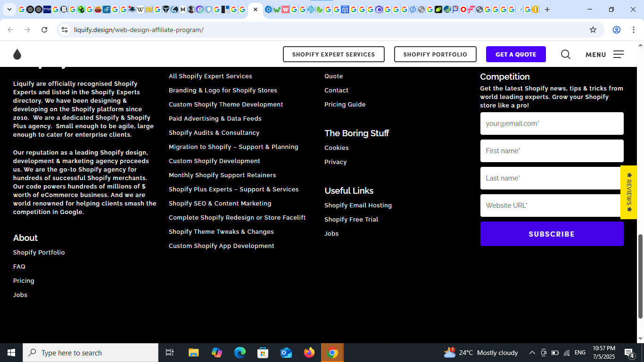The image size is (644, 362).
Task: Open the Quote footer link
Action: pyautogui.click(x=334, y=76)
